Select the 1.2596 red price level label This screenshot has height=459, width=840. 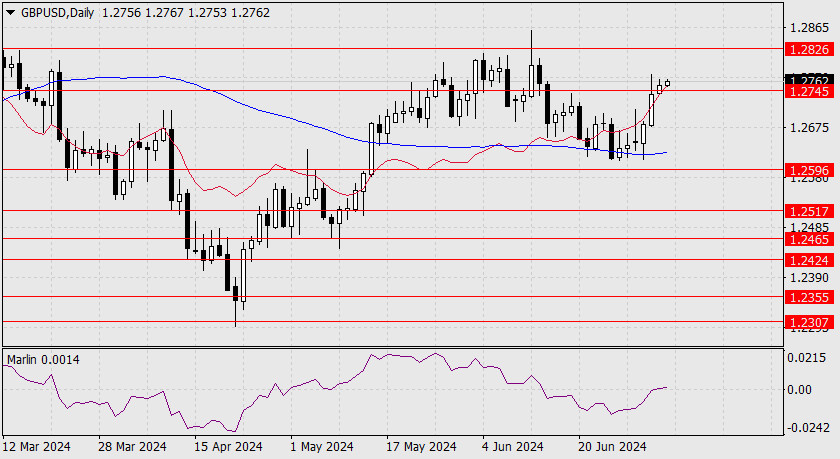pos(809,170)
